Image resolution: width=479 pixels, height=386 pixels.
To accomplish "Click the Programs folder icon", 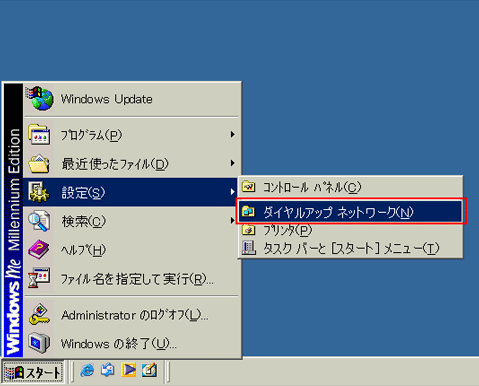I will 39,135.
